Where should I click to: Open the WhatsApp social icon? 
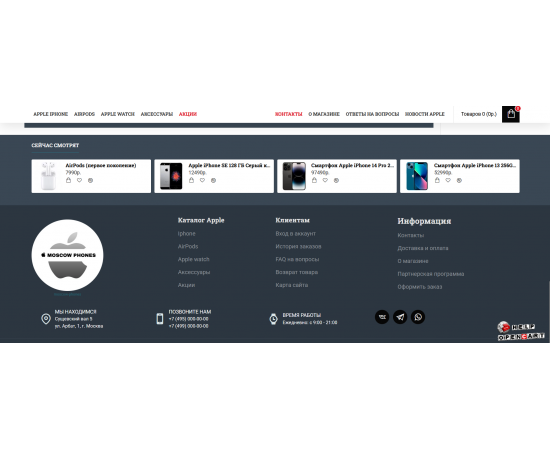click(418, 317)
